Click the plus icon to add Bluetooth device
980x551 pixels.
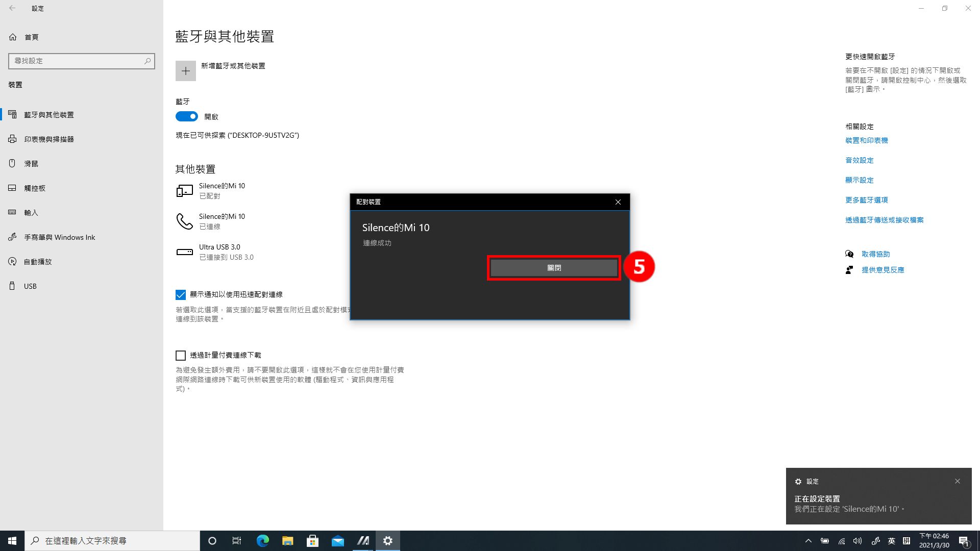click(x=186, y=71)
